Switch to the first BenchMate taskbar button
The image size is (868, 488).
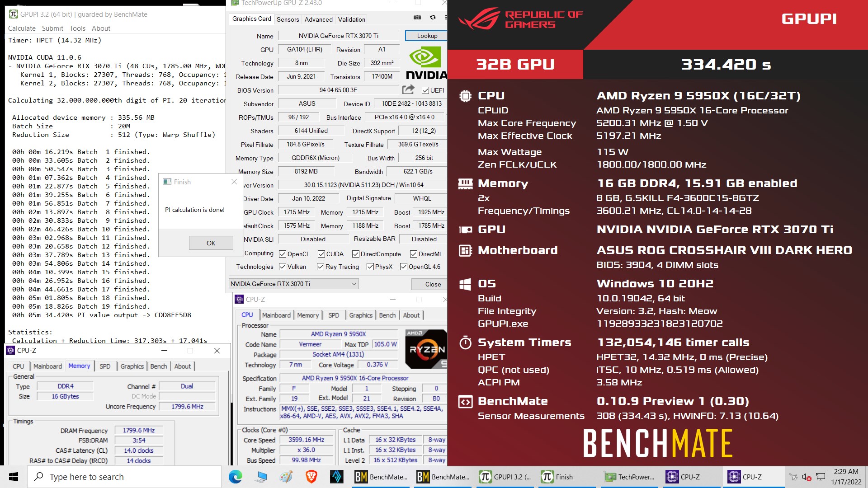(380, 477)
